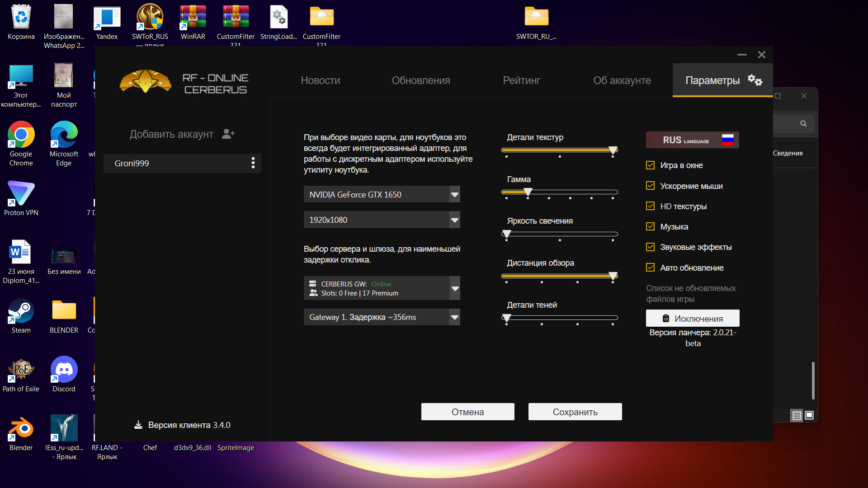Viewport: 868px width, 488px height.
Task: Open the Об аккаунте tab
Action: point(622,80)
